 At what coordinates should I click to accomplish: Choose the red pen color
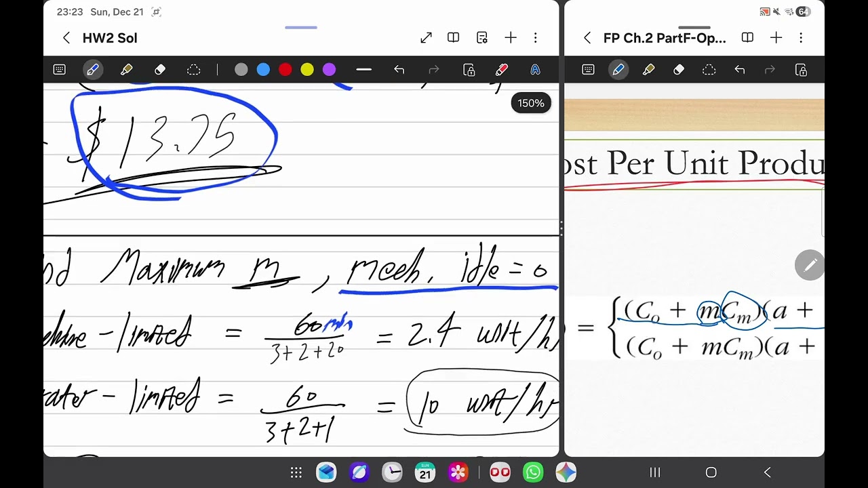[x=285, y=70]
